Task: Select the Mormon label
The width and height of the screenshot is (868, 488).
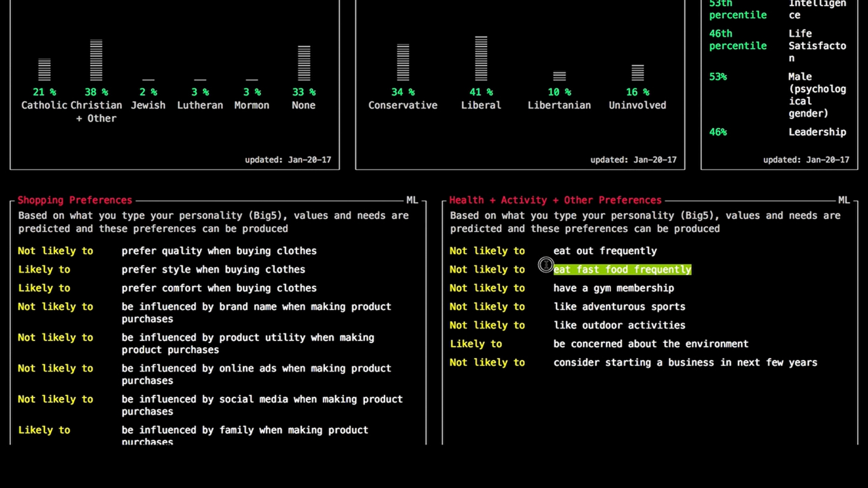Action: click(252, 105)
